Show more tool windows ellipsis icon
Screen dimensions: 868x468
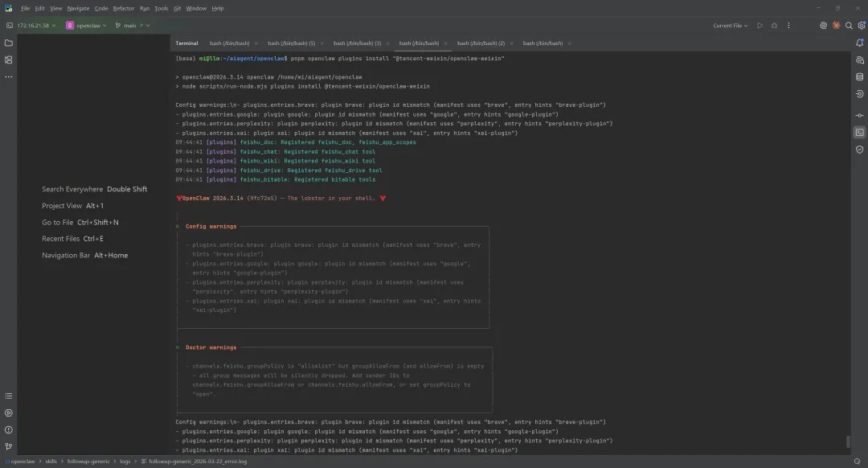(8, 77)
